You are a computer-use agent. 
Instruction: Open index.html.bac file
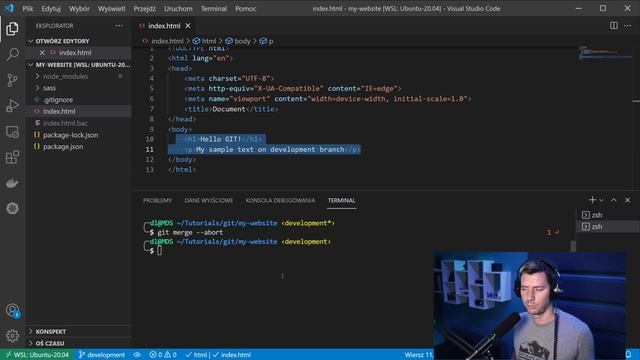65,123
